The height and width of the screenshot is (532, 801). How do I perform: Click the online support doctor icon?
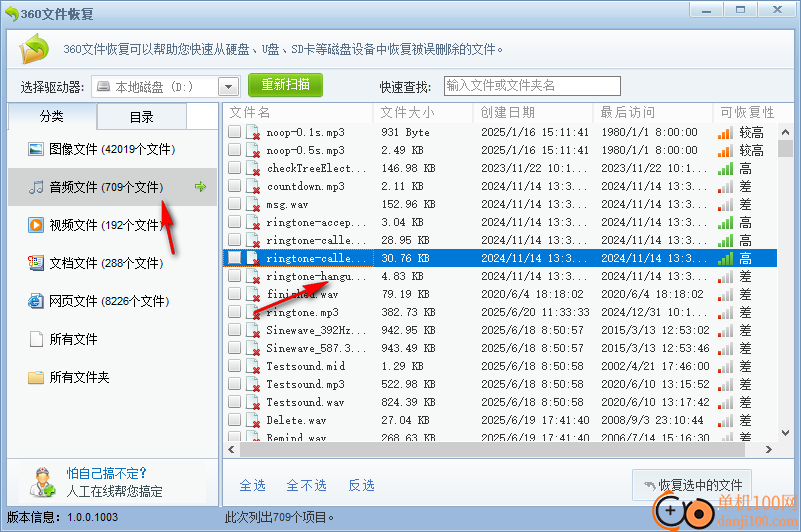click(42, 482)
